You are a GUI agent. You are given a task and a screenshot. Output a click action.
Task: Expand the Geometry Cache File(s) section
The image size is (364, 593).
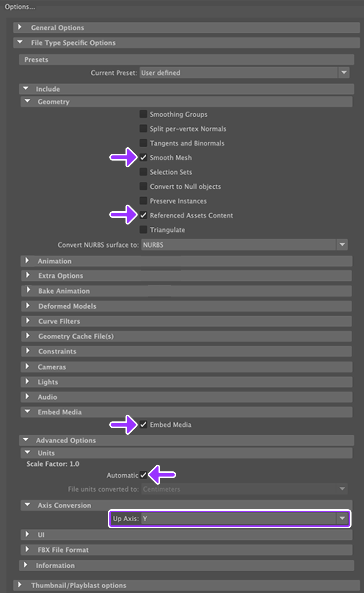pyautogui.click(x=186, y=336)
